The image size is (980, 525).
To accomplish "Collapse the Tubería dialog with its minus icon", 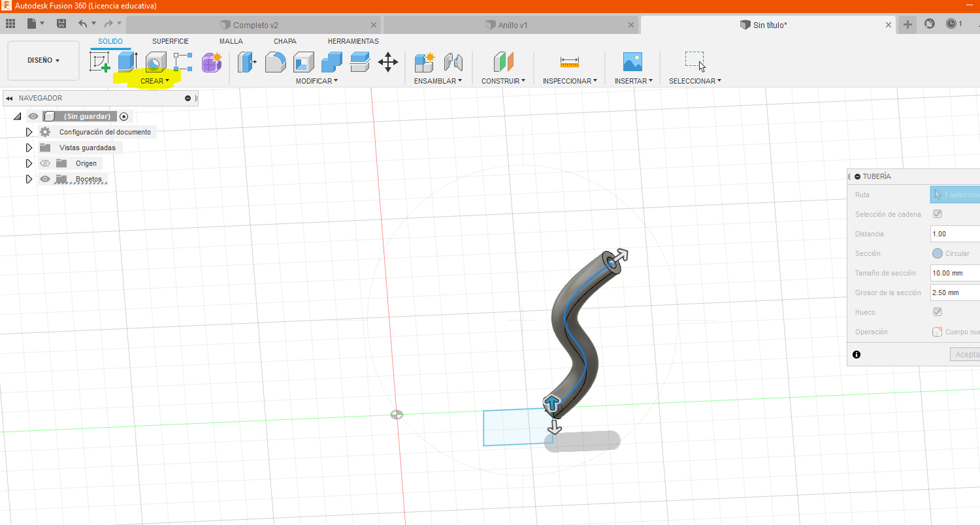I will 857,176.
